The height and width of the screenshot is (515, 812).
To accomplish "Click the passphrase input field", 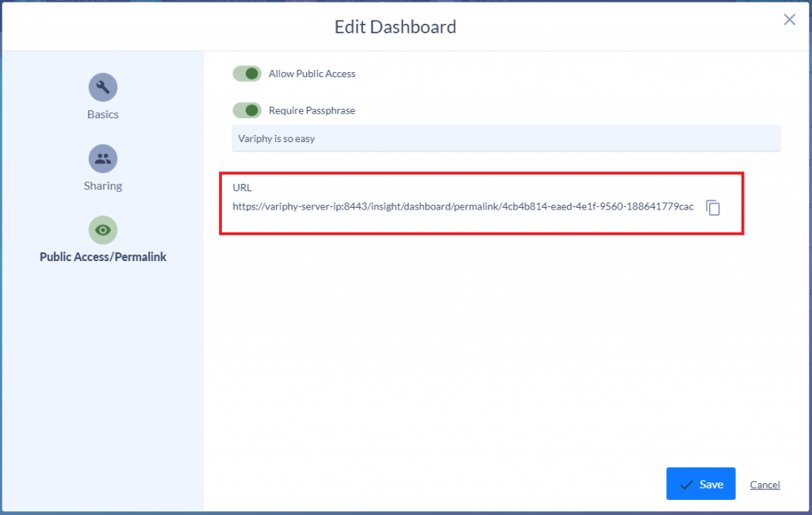I will (x=506, y=138).
